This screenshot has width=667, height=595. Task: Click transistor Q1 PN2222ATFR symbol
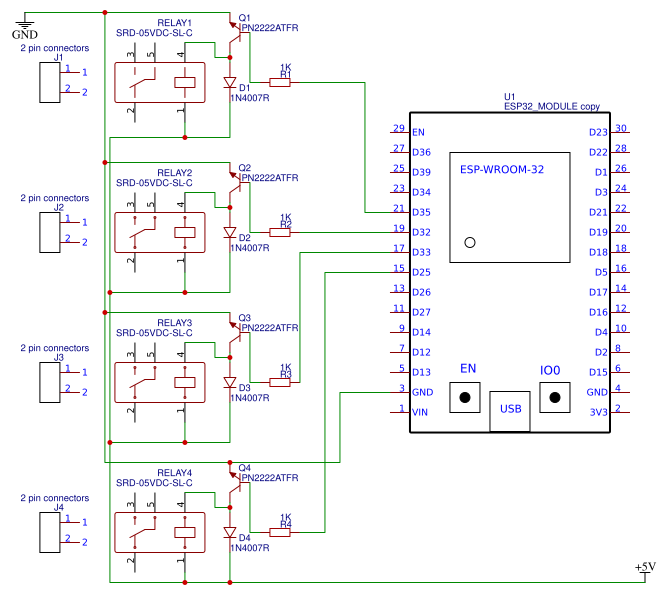[238, 35]
